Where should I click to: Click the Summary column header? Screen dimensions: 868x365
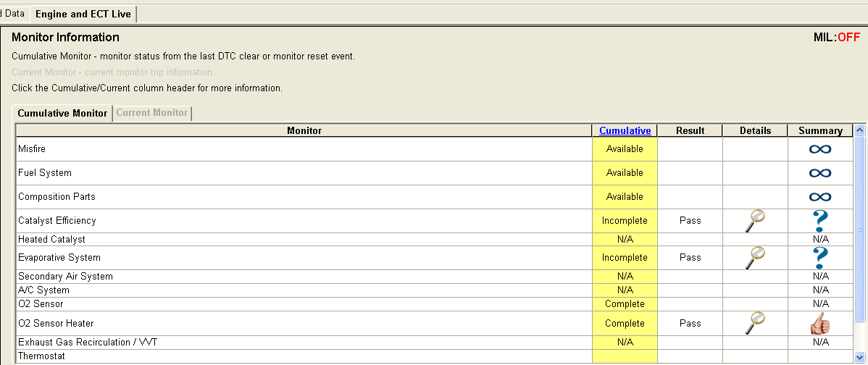pyautogui.click(x=820, y=130)
